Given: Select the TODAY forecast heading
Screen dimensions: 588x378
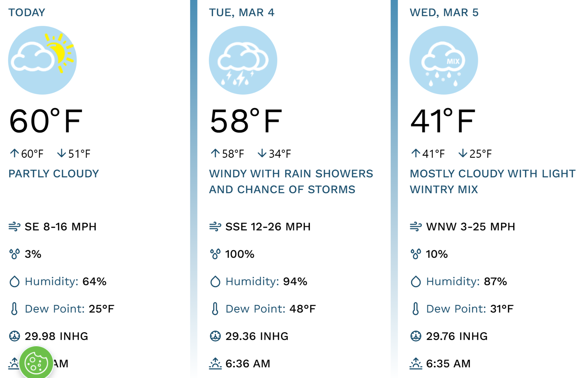Looking at the screenshot, I should coord(27,12).
